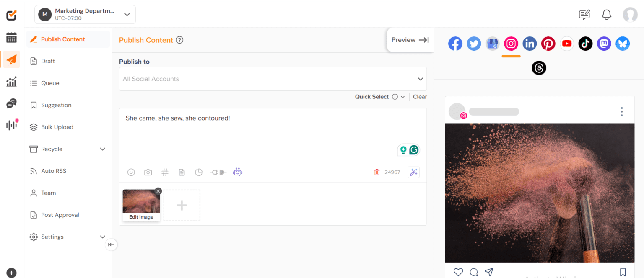
Task: Click the Clear link above the composer
Action: click(x=420, y=97)
